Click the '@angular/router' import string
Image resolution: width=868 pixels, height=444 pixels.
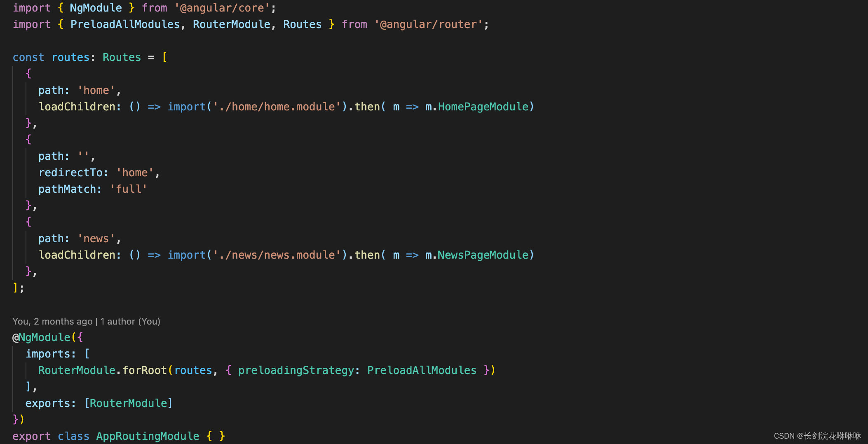[x=429, y=24]
